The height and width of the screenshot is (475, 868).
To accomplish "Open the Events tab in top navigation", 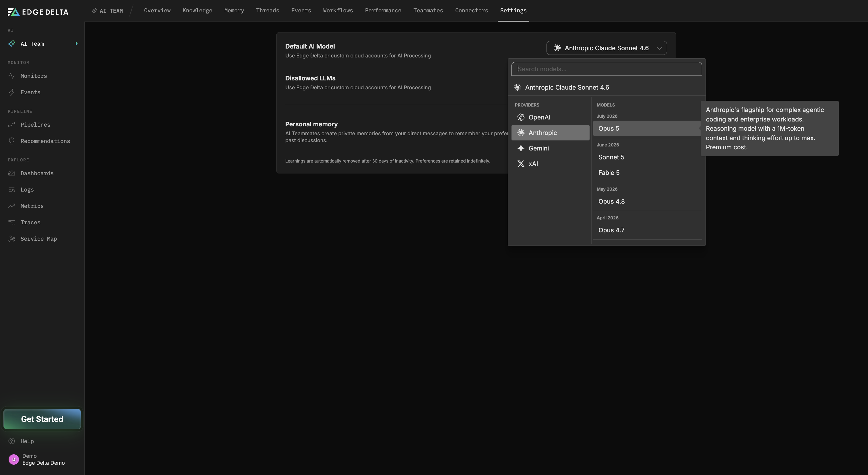I will point(301,10).
